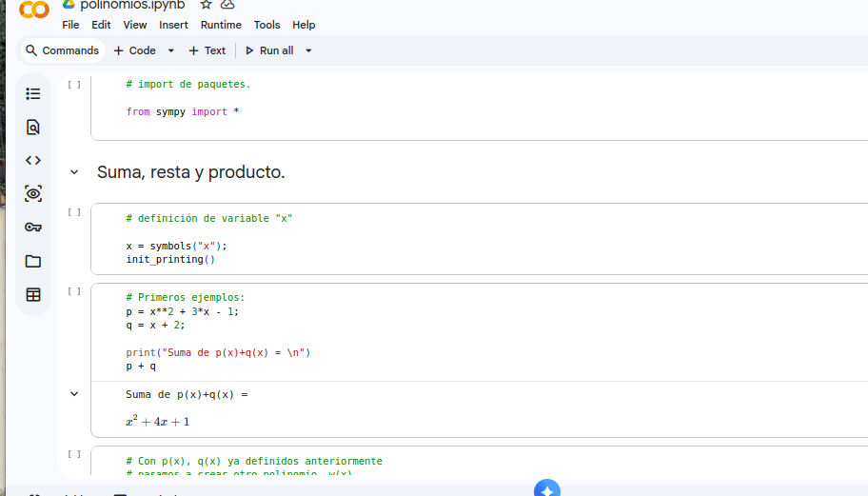This screenshot has height=496, width=868.
Task: Open Data explorer table sidebar panel
Action: [33, 294]
